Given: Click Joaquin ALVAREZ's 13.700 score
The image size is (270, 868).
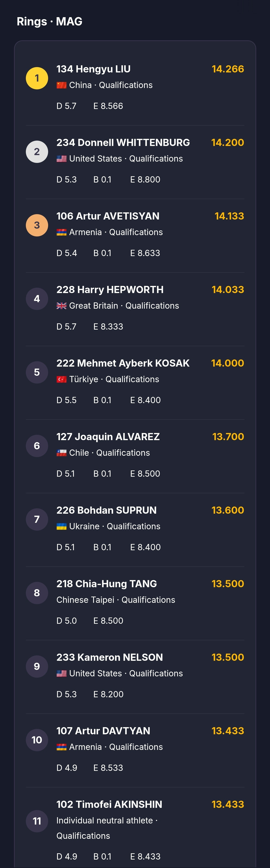Looking at the screenshot, I should [228, 437].
